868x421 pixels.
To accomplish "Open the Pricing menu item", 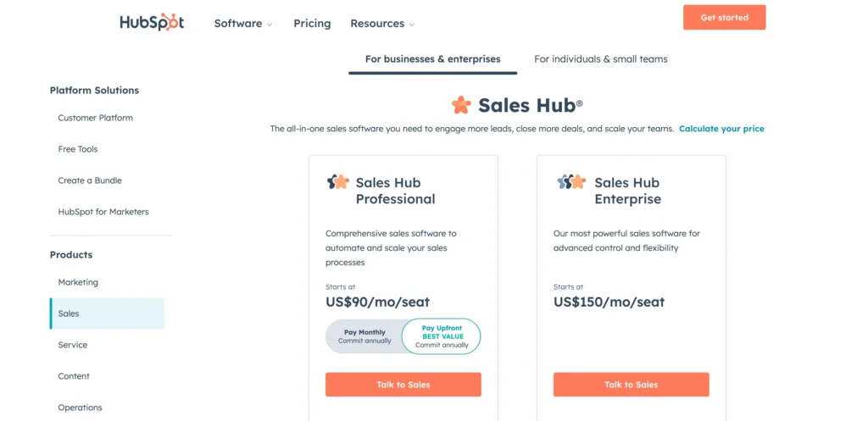I will tap(312, 24).
